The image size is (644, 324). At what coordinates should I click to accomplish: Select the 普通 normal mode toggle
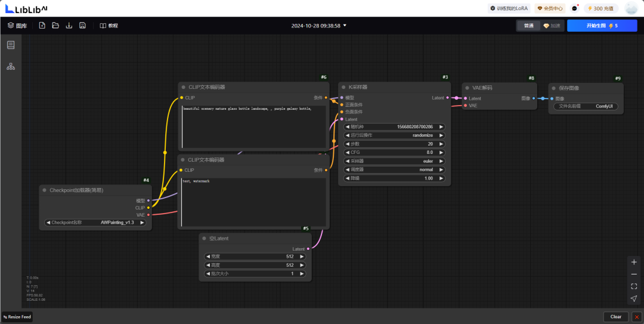coord(528,26)
